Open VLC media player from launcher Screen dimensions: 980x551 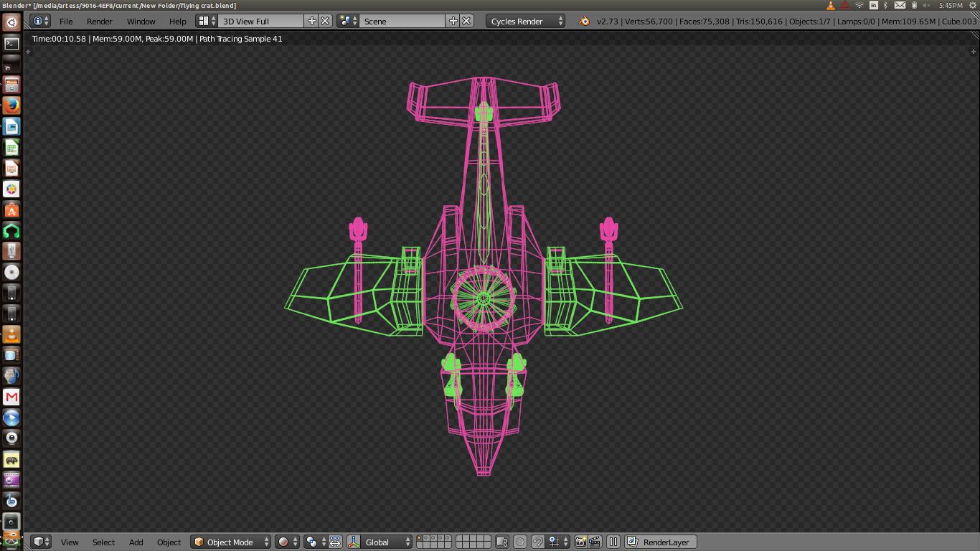point(11,334)
